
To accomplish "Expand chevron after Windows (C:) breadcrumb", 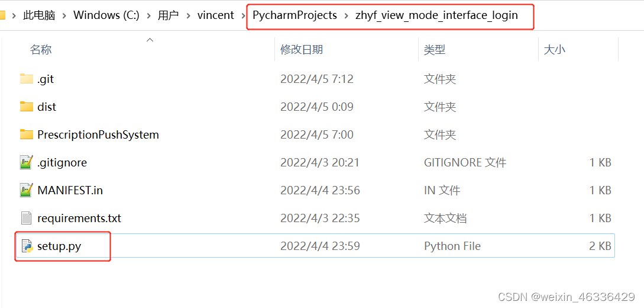I will (x=148, y=15).
